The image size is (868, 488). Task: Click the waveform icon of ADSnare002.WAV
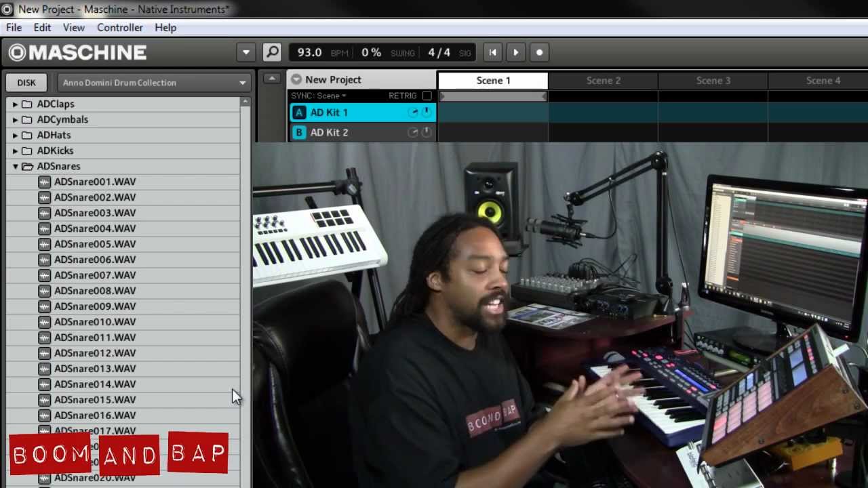pyautogui.click(x=45, y=197)
